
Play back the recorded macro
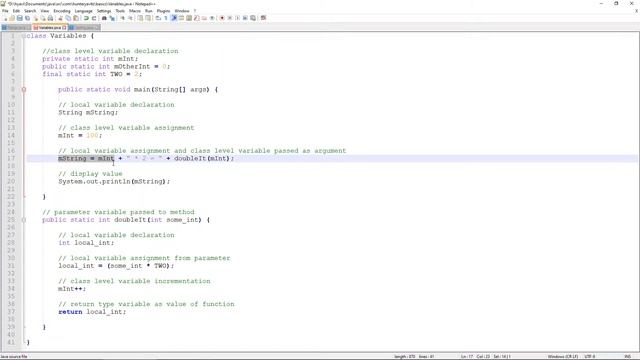237,18
